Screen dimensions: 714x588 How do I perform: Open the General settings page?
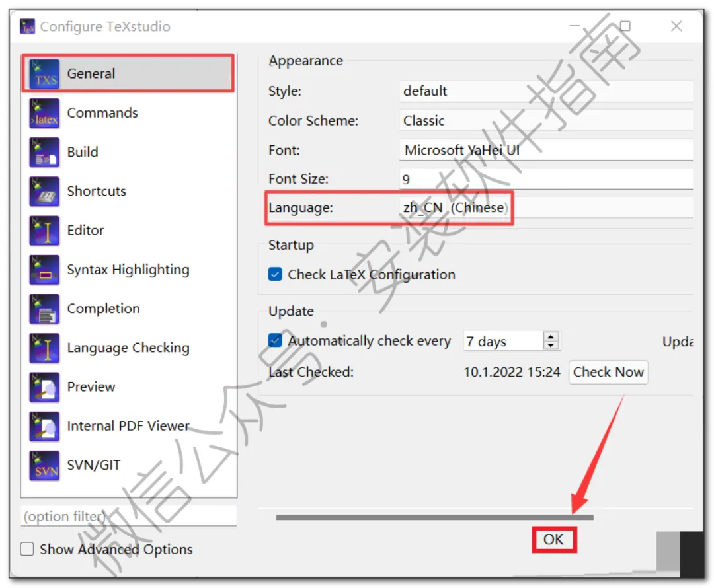[x=128, y=73]
